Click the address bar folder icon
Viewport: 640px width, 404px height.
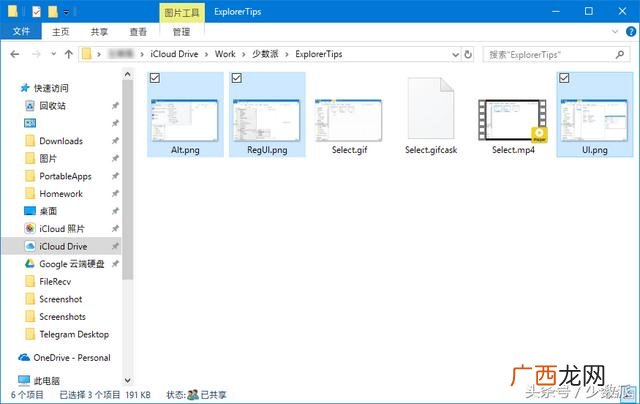click(x=87, y=54)
